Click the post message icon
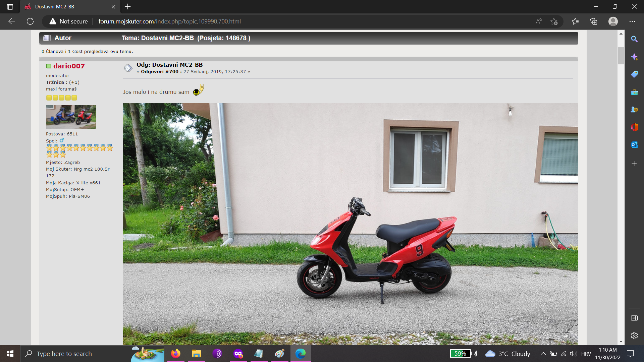Image resolution: width=644 pixels, height=362 pixels. point(128,68)
